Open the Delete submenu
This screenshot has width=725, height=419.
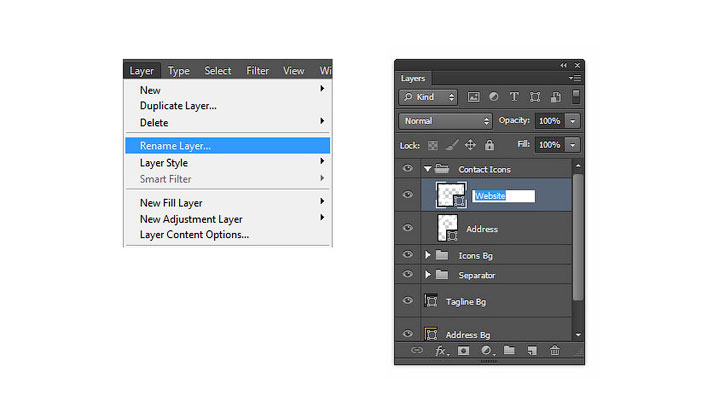pos(227,123)
